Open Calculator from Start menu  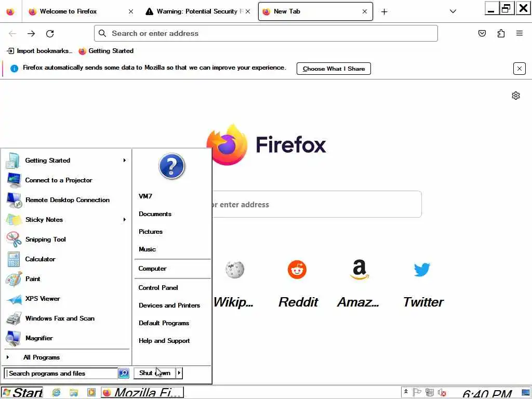[66, 259]
